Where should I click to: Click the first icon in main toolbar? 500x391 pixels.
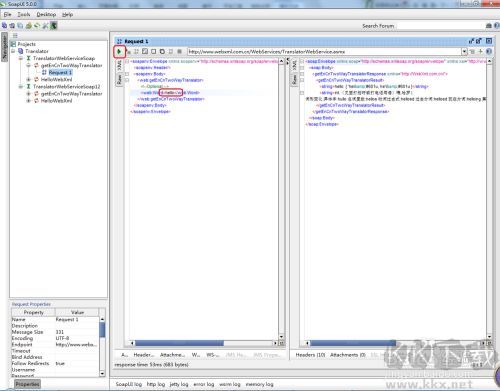4,26
